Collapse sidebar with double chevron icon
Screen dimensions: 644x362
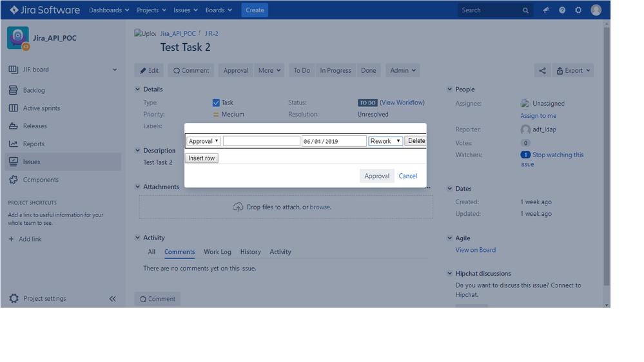113,299
